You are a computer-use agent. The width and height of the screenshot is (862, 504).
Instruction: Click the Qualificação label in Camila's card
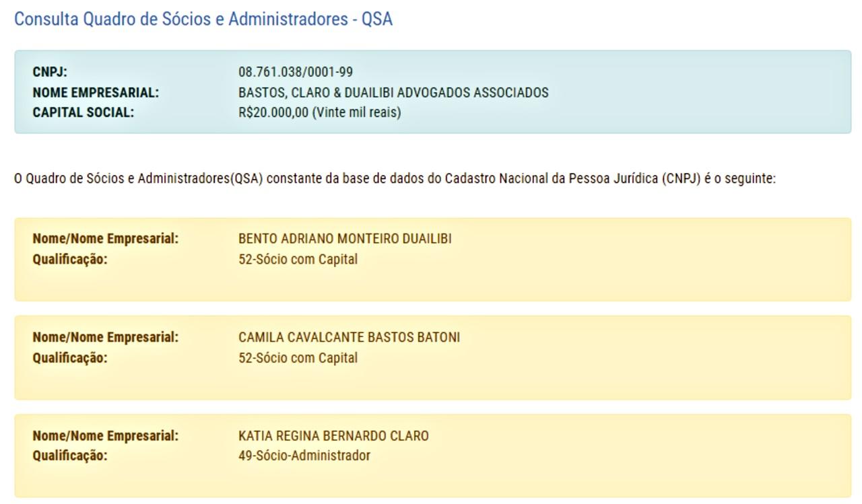(x=70, y=358)
